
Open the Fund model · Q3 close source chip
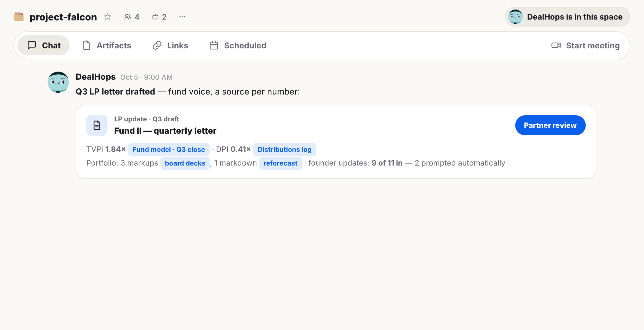(x=169, y=149)
